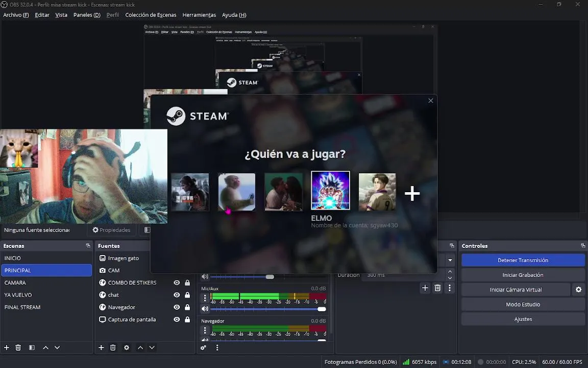
Task: Open the transition type dropdown arrow
Action: (x=450, y=260)
